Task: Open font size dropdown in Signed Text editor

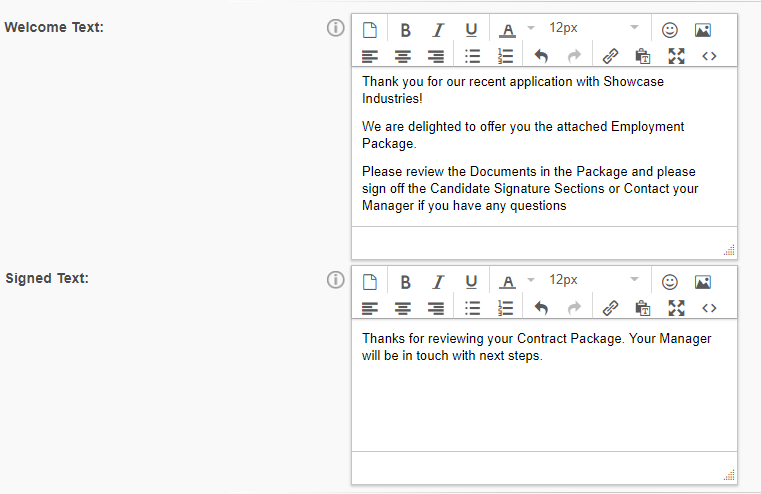Action: (x=594, y=280)
